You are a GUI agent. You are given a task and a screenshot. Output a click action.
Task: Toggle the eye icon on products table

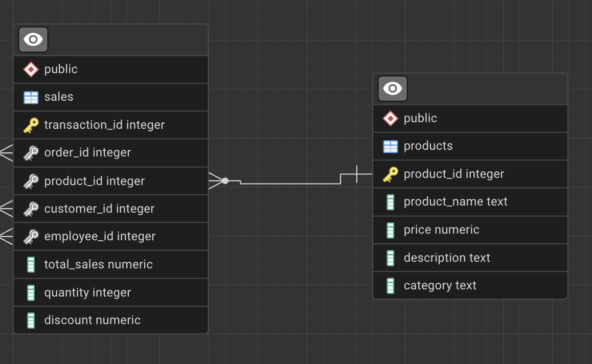pyautogui.click(x=393, y=88)
